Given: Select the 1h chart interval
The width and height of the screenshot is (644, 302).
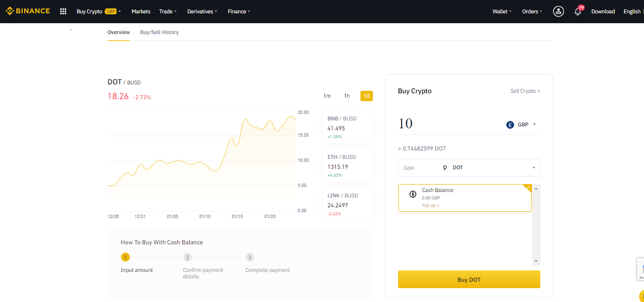Looking at the screenshot, I should click(x=347, y=96).
